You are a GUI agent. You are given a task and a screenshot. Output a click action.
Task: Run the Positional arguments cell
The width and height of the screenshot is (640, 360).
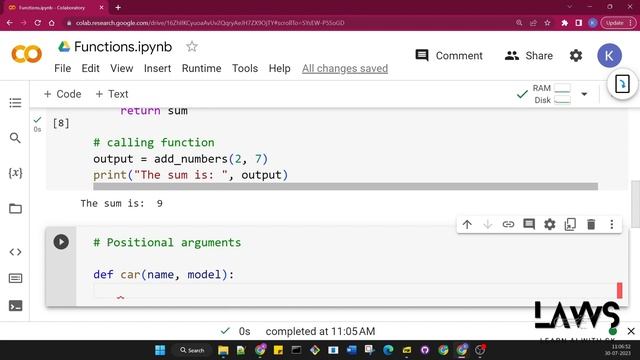click(61, 242)
